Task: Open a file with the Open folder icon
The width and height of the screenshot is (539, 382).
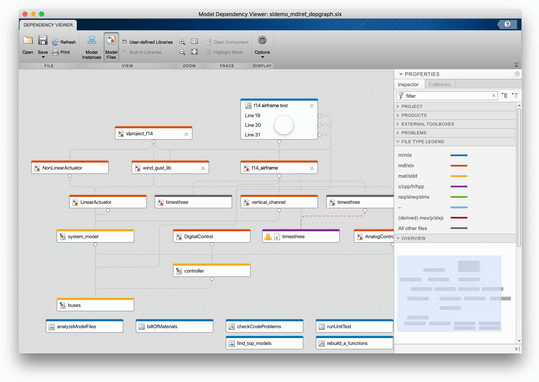Action: (x=28, y=41)
